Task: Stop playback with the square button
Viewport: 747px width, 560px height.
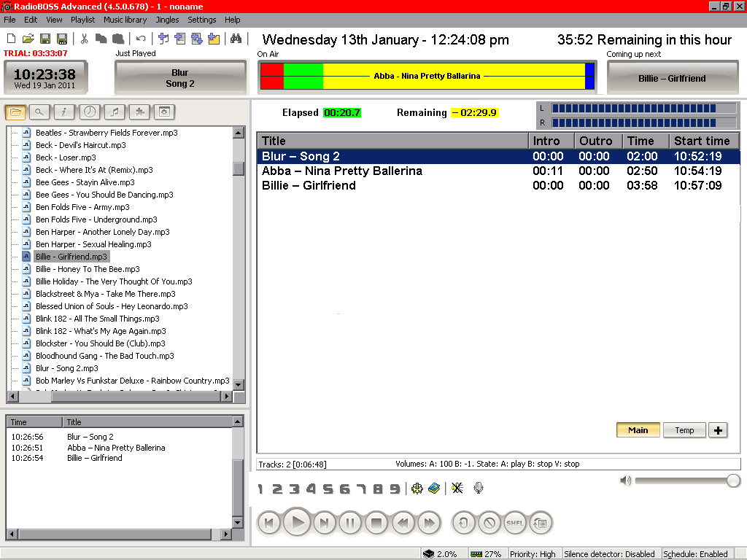Action: pyautogui.click(x=376, y=523)
